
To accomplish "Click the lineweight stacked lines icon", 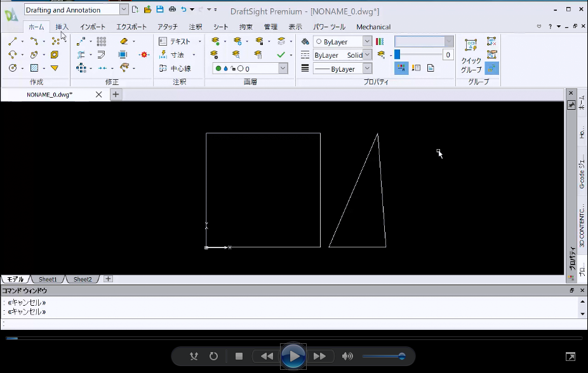I will pos(305,68).
